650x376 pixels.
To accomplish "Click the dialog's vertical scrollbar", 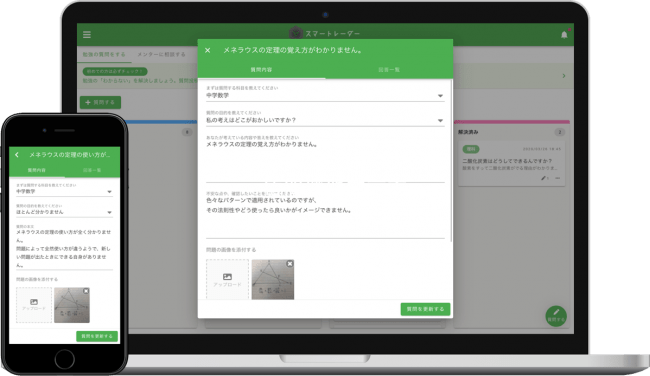I will pos(451,162).
